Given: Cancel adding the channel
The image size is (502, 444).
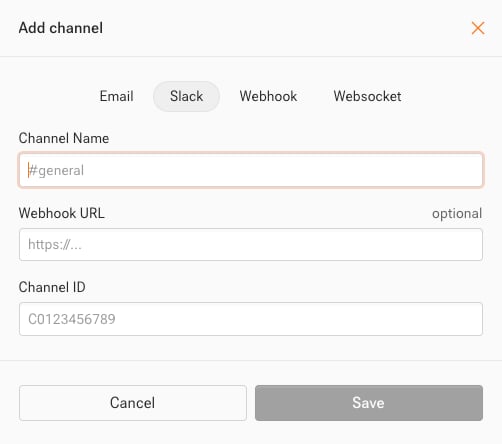Looking at the screenshot, I should [x=133, y=403].
